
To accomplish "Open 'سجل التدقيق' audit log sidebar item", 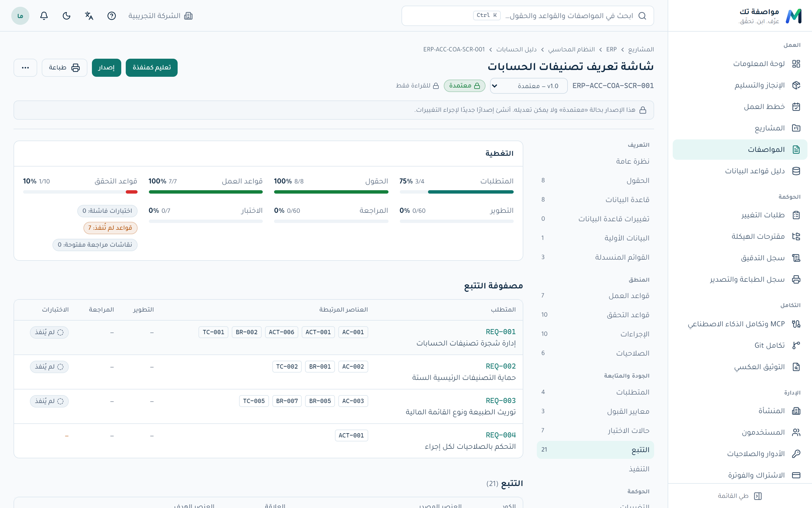I will coord(740,258).
